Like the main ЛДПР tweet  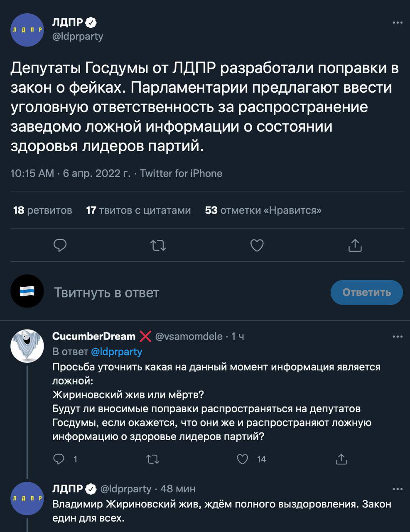pyautogui.click(x=257, y=246)
